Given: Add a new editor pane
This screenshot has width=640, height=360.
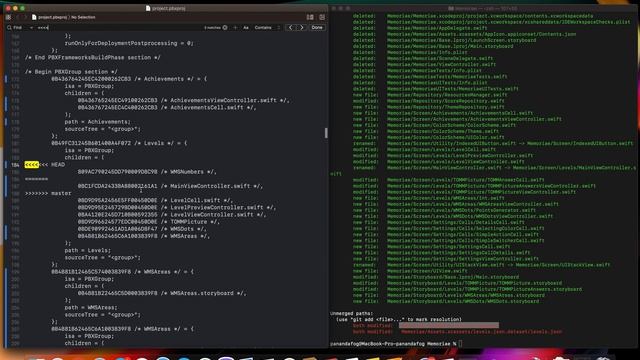Looking at the screenshot, I should [x=322, y=17].
